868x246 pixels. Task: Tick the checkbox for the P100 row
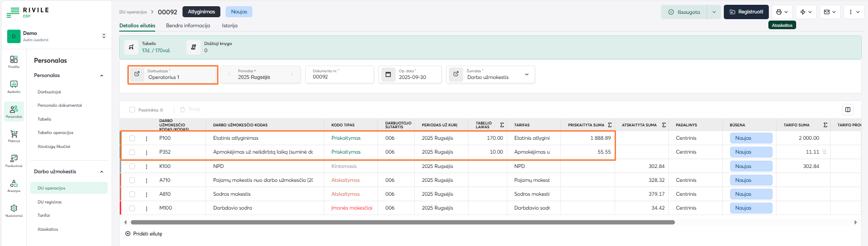tap(132, 138)
